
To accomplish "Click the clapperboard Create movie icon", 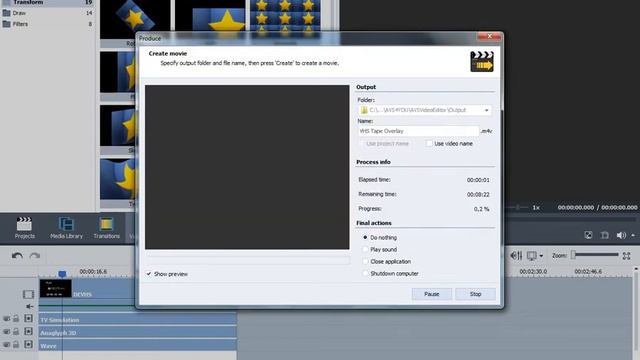I will click(x=482, y=62).
